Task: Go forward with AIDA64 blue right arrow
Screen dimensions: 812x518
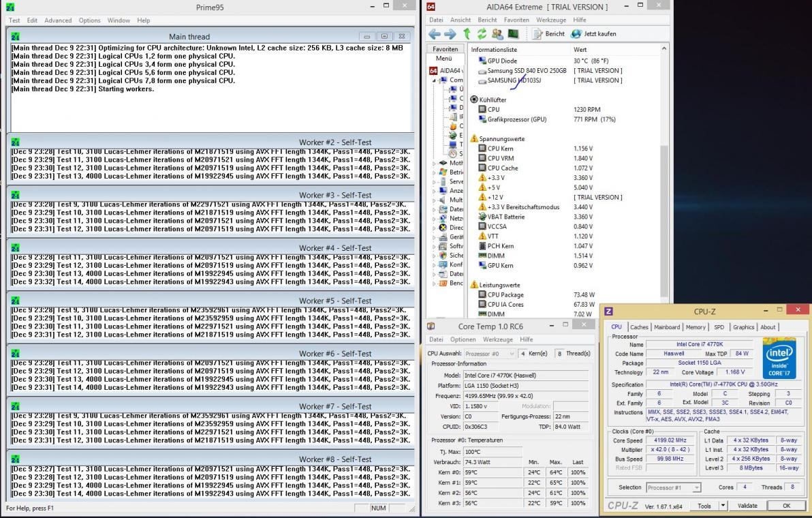Action: coord(450,34)
